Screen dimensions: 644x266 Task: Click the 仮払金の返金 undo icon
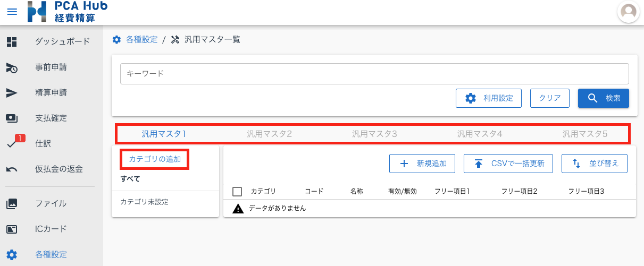pyautogui.click(x=12, y=169)
